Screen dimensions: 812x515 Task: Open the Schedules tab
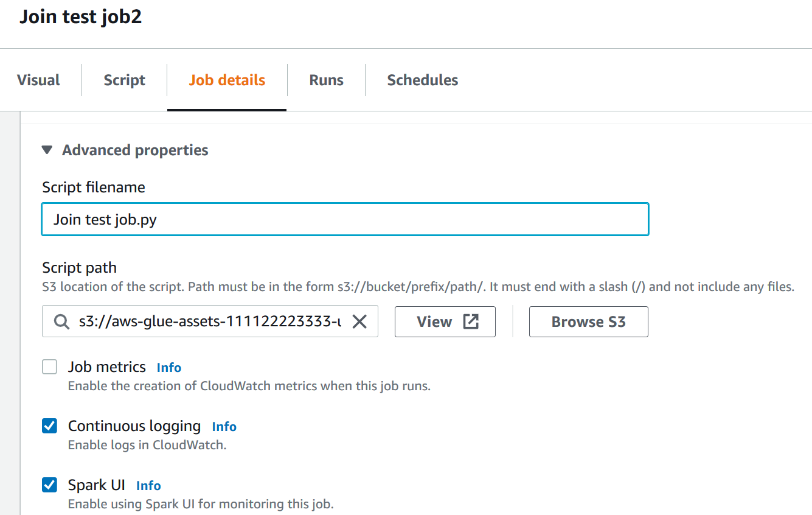click(x=422, y=80)
